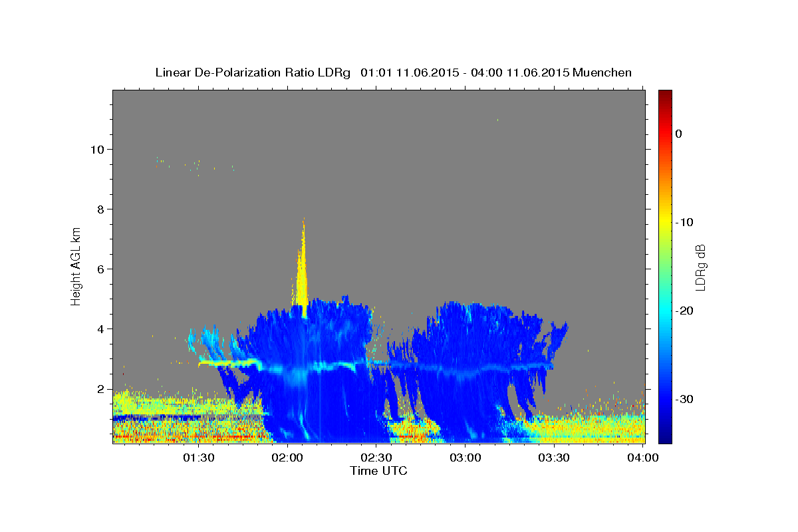The width and height of the screenshot is (798, 532).
Task: Click the '02:00' time tick label
Action: 287,458
